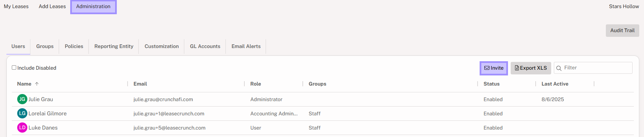Click Luke Danes' LD avatar icon

[x=22, y=128]
